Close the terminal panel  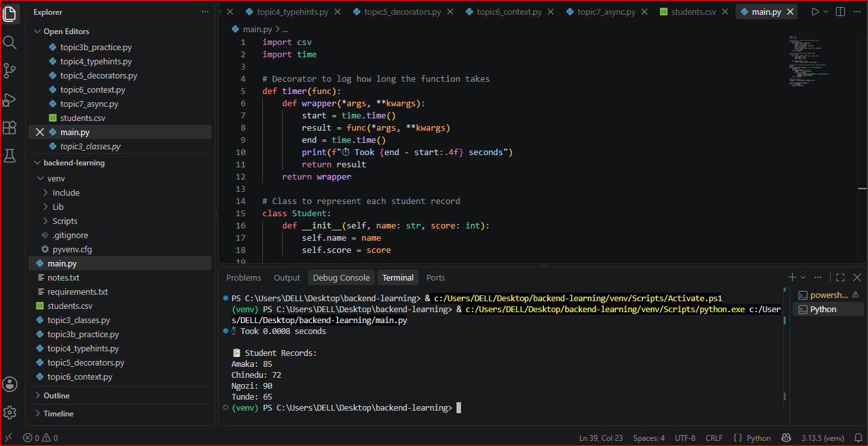pyautogui.click(x=857, y=277)
